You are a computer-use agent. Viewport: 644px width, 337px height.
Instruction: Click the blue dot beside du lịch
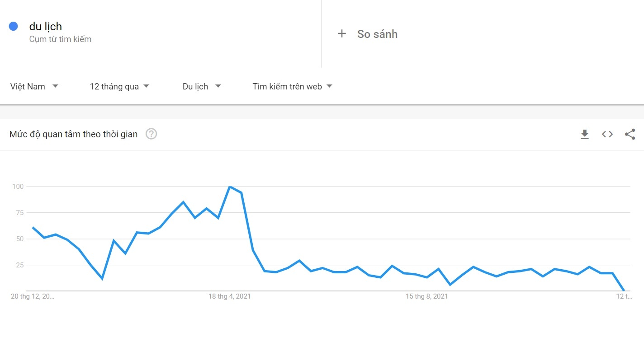[x=14, y=26]
